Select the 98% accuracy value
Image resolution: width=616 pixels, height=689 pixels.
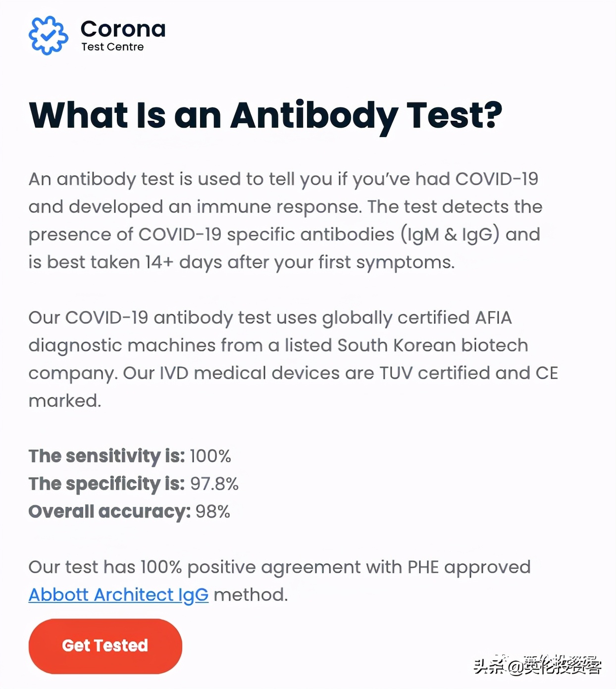213,511
